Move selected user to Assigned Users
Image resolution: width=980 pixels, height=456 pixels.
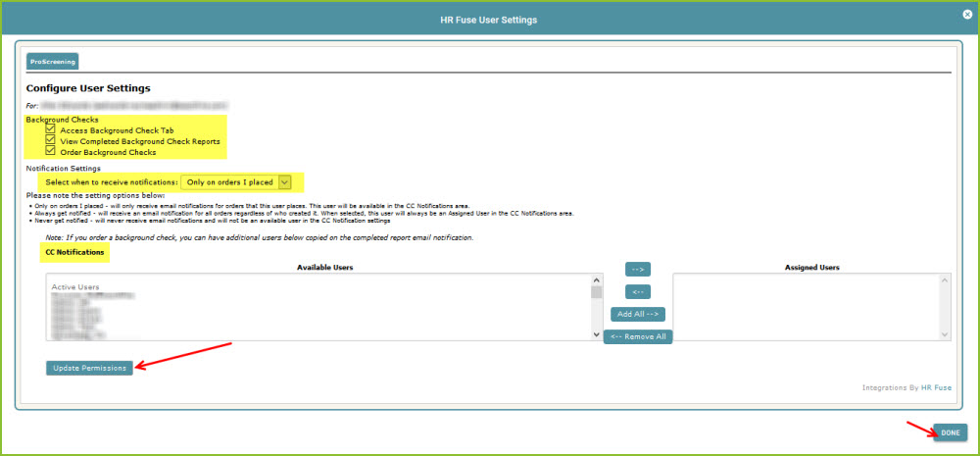(638, 269)
